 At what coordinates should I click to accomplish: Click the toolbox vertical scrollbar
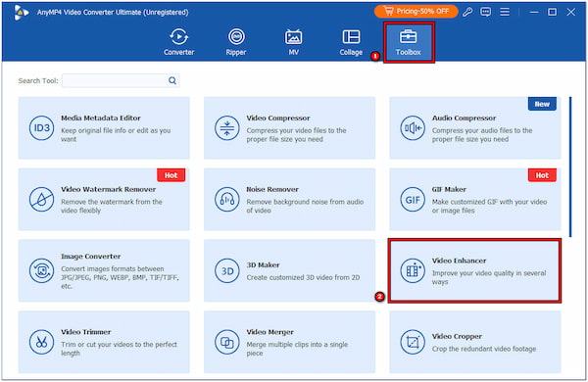coord(570,167)
